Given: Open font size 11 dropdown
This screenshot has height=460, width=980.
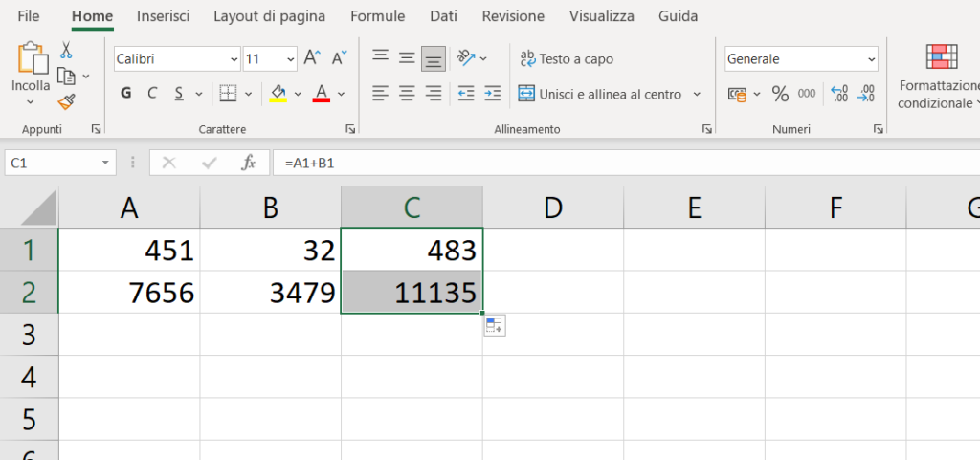Looking at the screenshot, I should pyautogui.click(x=291, y=59).
